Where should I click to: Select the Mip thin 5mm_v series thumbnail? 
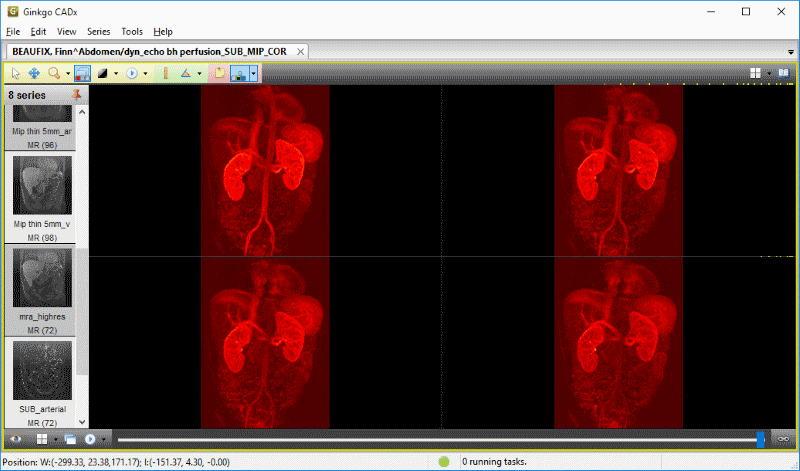(42, 185)
